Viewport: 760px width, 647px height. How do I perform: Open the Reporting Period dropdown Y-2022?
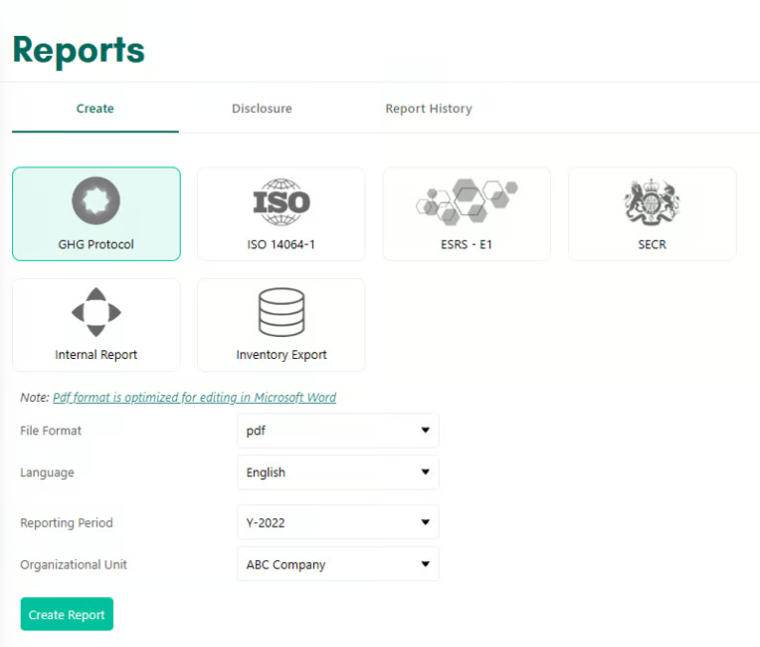click(338, 522)
